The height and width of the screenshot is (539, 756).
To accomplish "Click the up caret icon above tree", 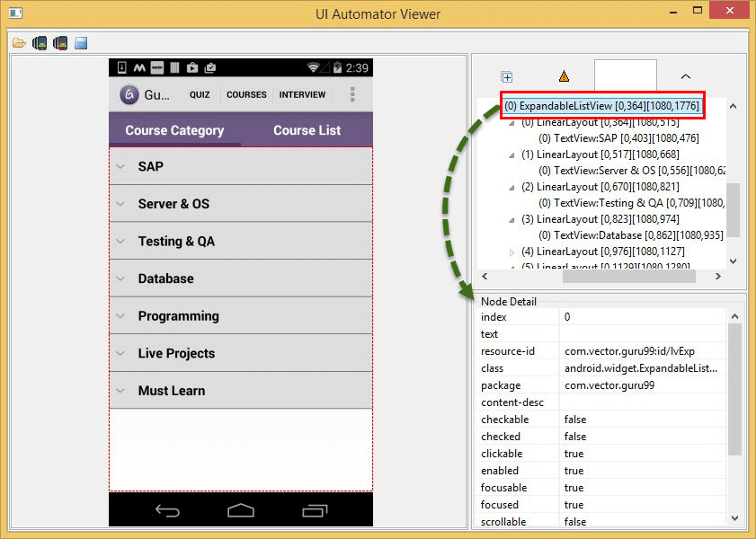I will click(x=685, y=76).
